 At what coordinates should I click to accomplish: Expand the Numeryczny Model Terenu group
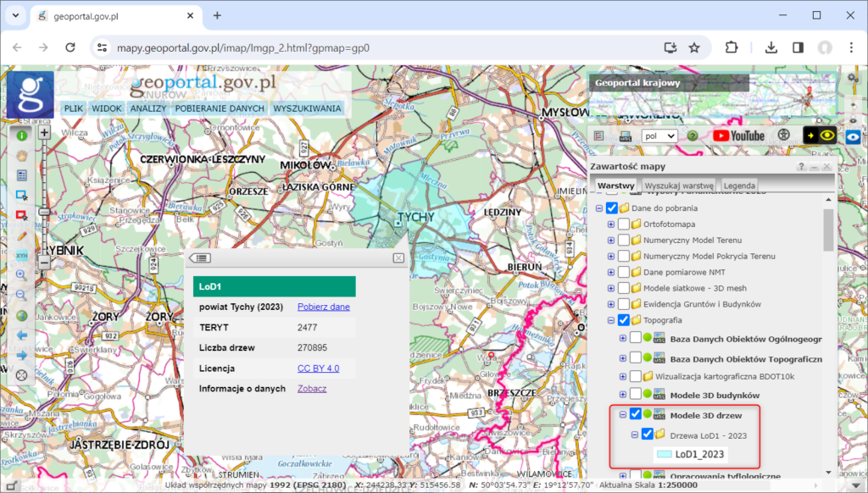(611, 241)
